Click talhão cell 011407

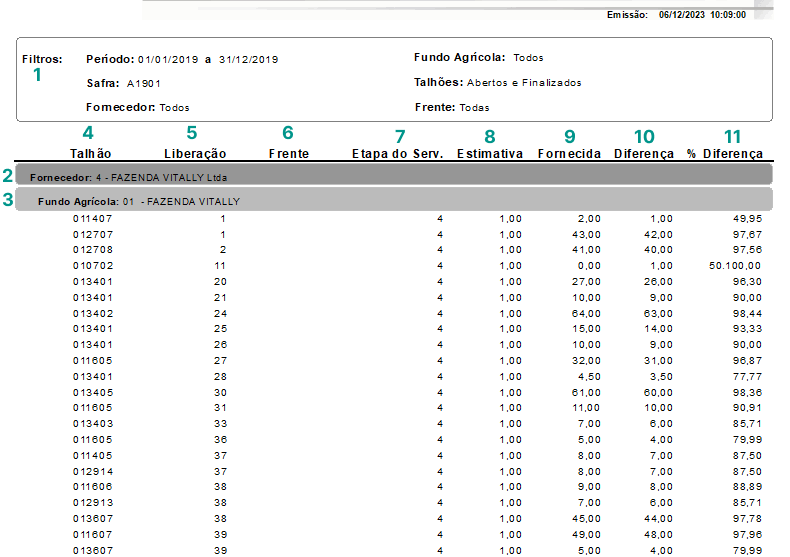click(93, 219)
